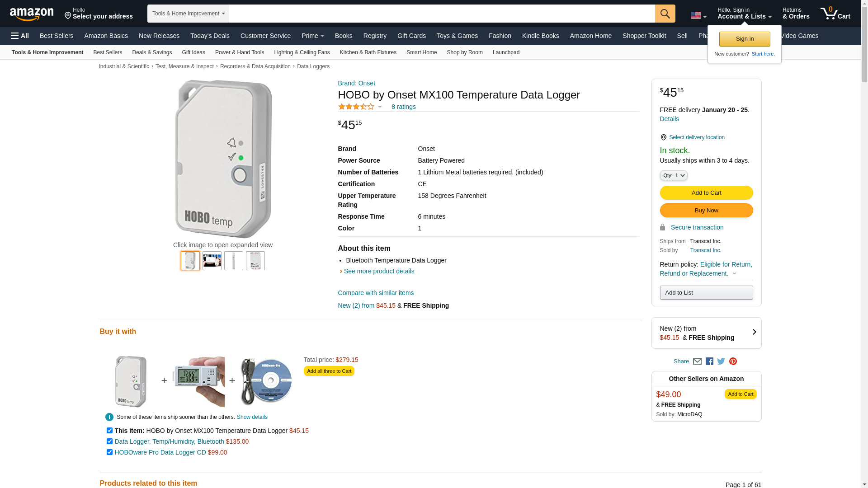Screen dimensions: 868x488
Task: Uncheck the HOBOware Pro Data Logger CD checkbox
Action: [109, 452]
